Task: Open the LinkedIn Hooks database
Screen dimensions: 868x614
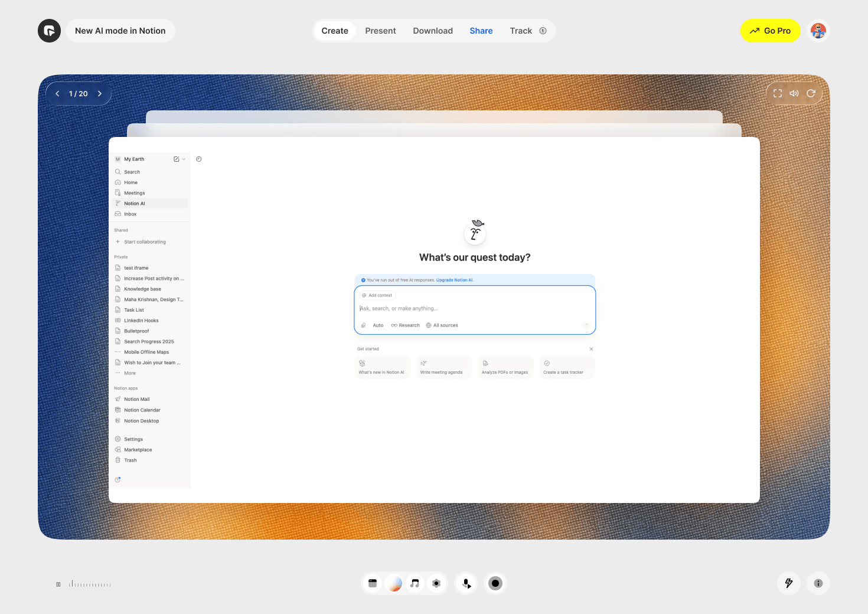Action: (150, 321)
